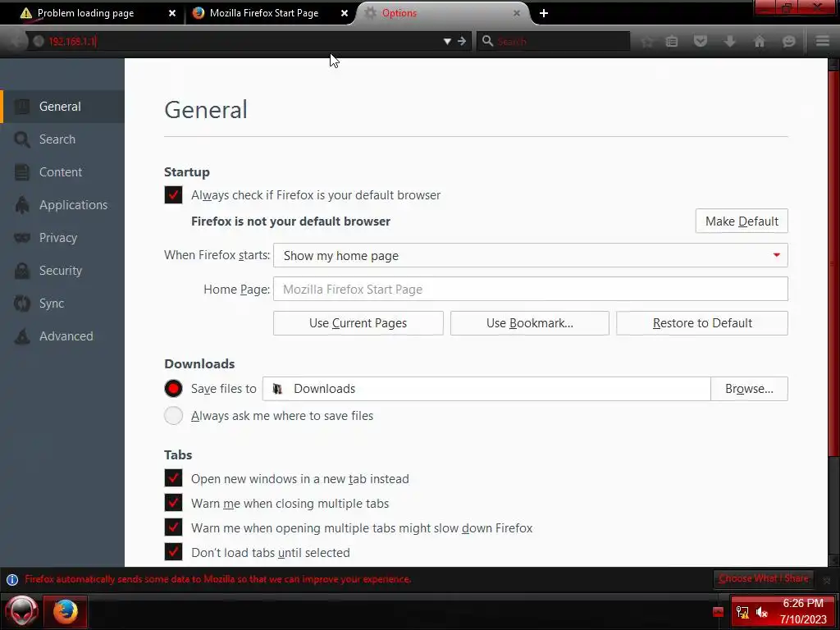The width and height of the screenshot is (840, 630).
Task: Click the muted volume tray icon
Action: point(762,612)
